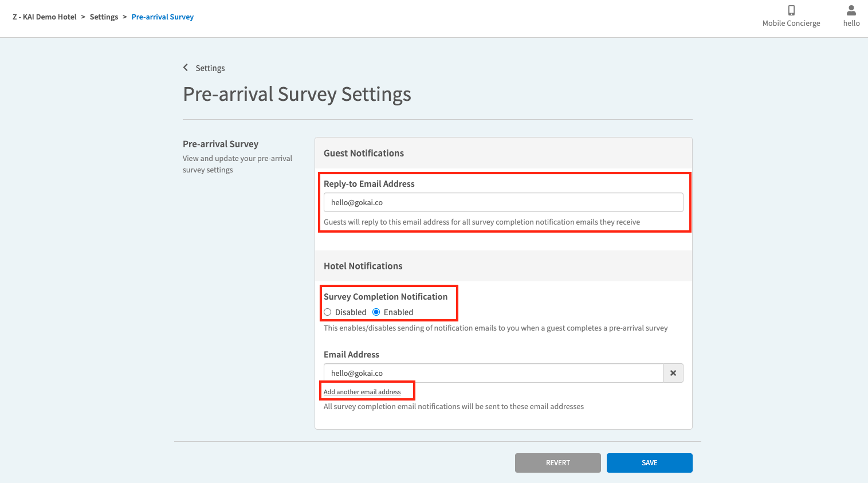Viewport: 868px width, 483px height.
Task: Click the Pre-arrival Survey breadcrumb
Action: [x=163, y=17]
